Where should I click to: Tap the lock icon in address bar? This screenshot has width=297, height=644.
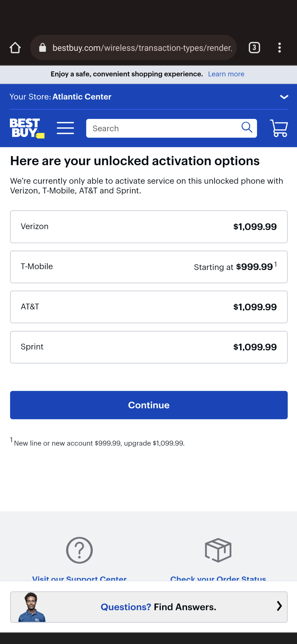click(x=43, y=48)
